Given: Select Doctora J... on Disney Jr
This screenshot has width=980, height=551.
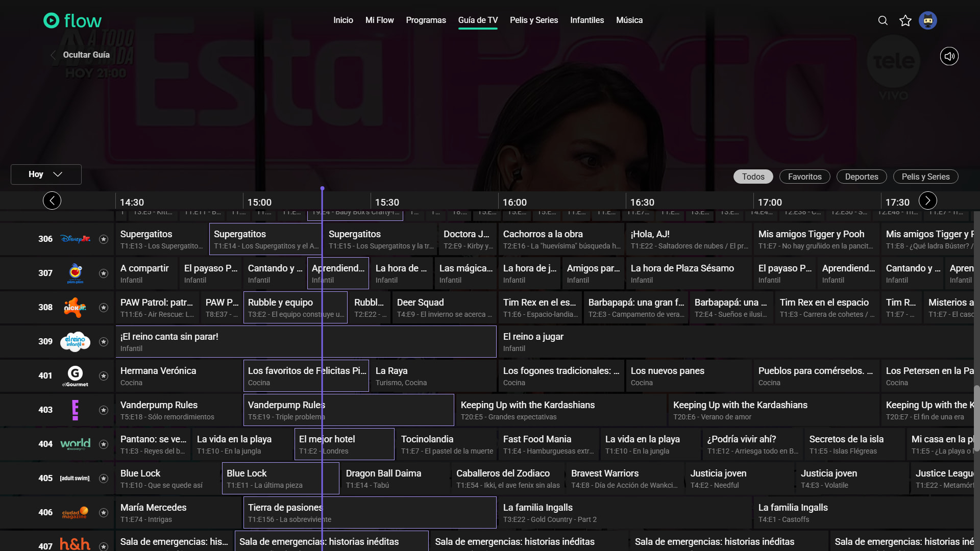Looking at the screenshot, I should click(468, 239).
